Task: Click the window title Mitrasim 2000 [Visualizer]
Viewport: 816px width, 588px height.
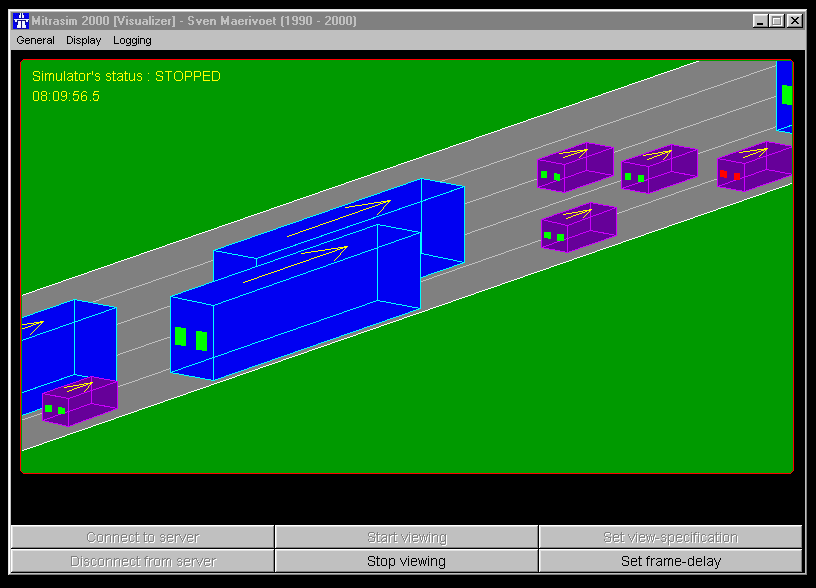Action: coord(104,21)
